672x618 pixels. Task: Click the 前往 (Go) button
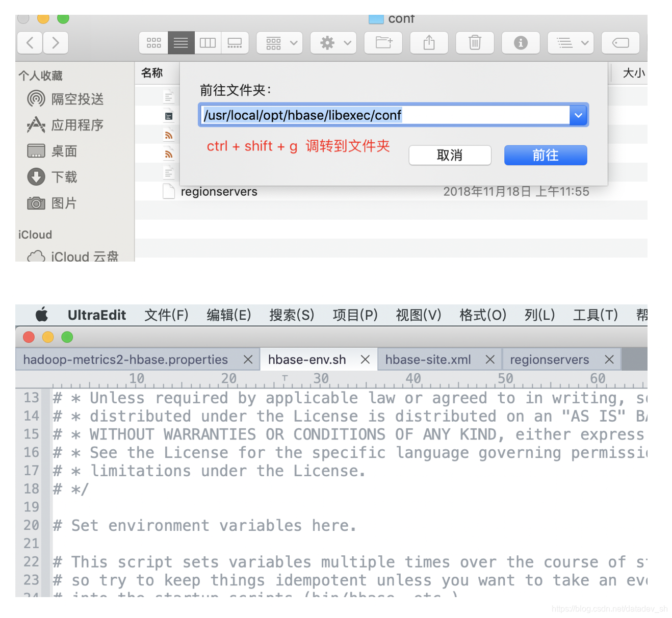[546, 155]
